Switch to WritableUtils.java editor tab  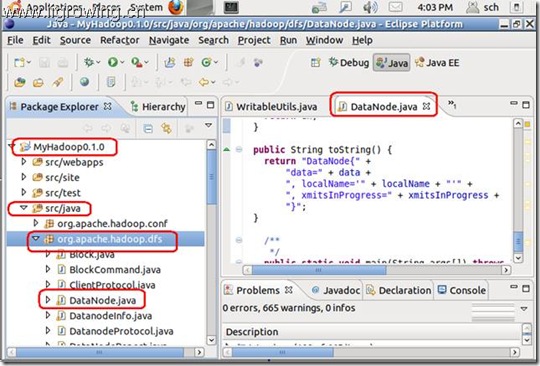[x=271, y=106]
